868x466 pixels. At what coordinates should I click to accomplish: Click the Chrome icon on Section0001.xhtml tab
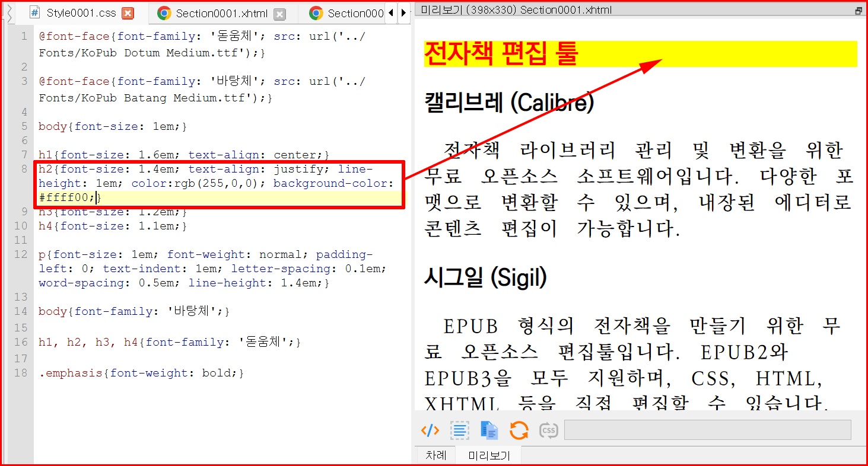pyautogui.click(x=164, y=13)
